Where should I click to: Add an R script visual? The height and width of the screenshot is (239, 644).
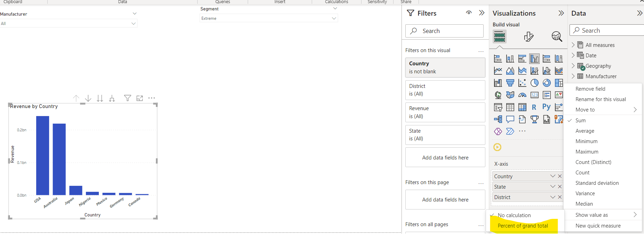534,107
